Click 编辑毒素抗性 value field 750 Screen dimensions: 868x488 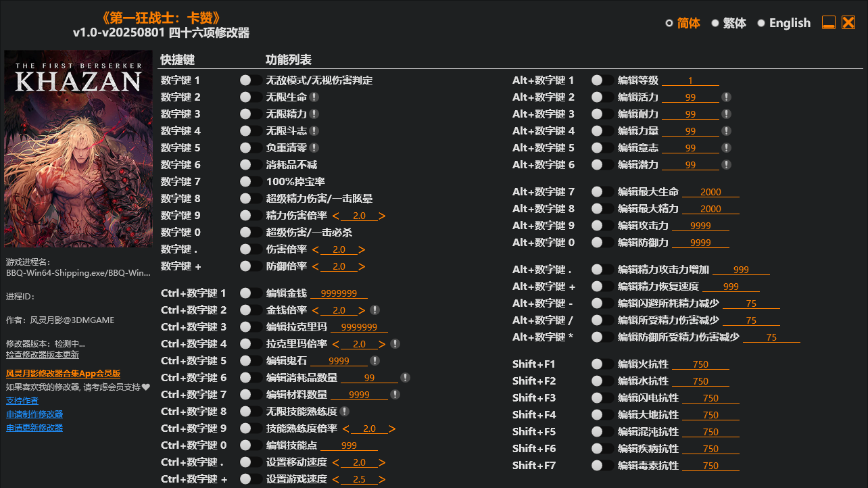[x=710, y=466]
